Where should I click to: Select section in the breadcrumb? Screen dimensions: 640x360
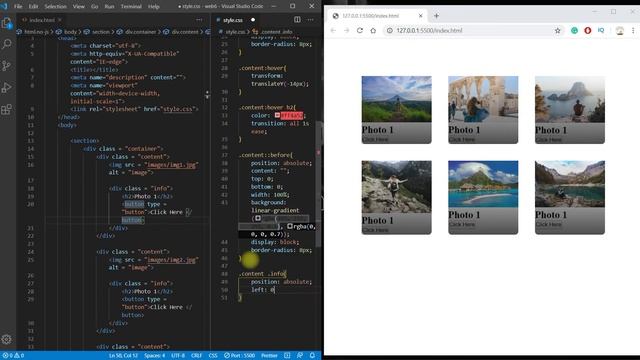(100, 32)
